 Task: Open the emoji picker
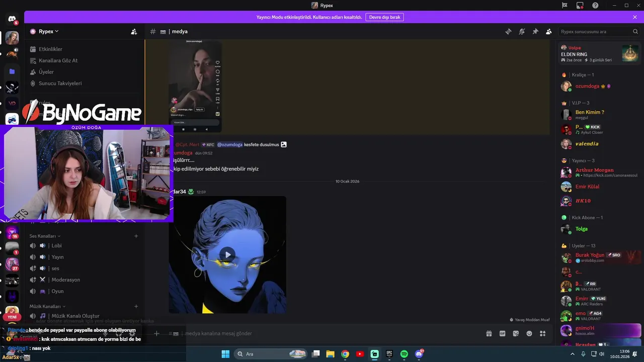pyautogui.click(x=529, y=333)
